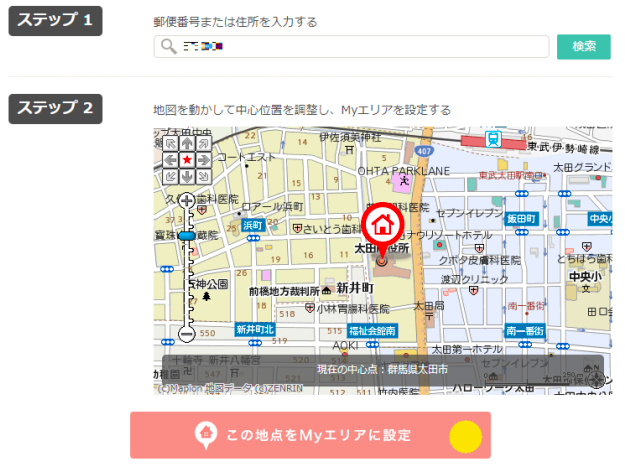Click the compass icon at map corner
This screenshot has width=625, height=467.
[596, 379]
